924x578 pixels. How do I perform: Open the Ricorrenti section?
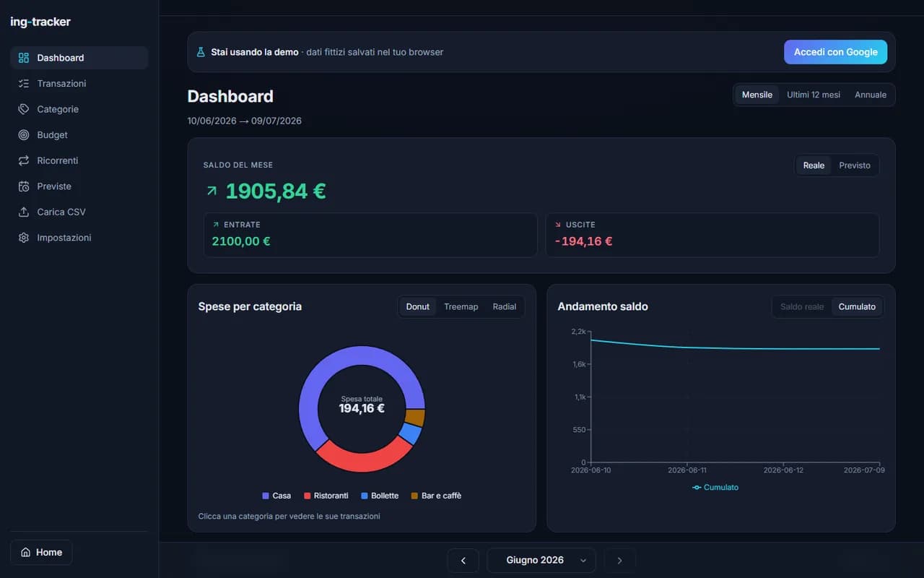point(79,160)
